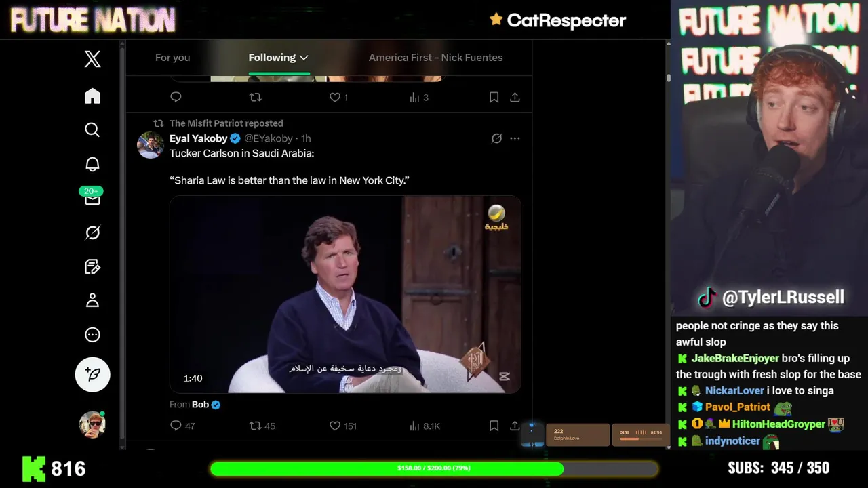868x488 pixels.
Task: Switch to the For you tab
Action: [x=172, y=58]
